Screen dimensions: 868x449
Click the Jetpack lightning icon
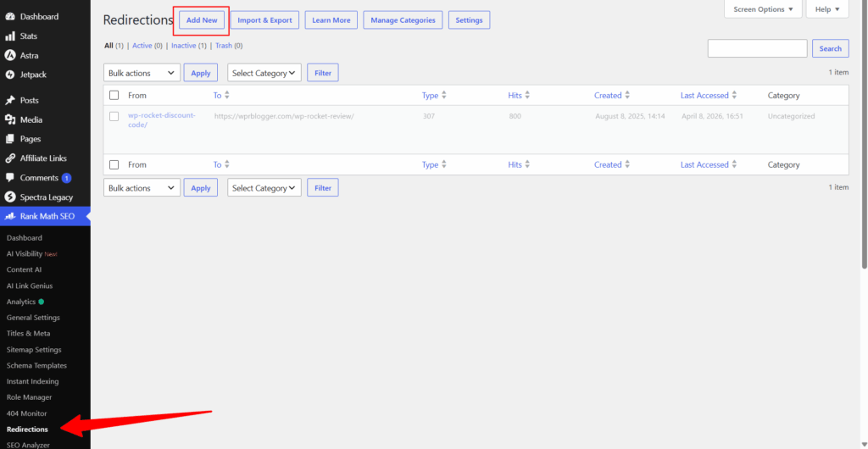coord(9,75)
